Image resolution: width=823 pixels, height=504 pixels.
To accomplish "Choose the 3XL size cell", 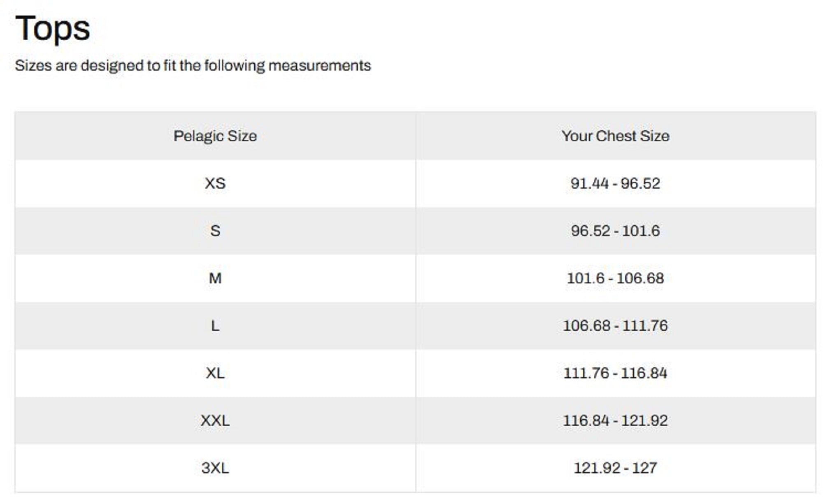I will click(x=215, y=468).
